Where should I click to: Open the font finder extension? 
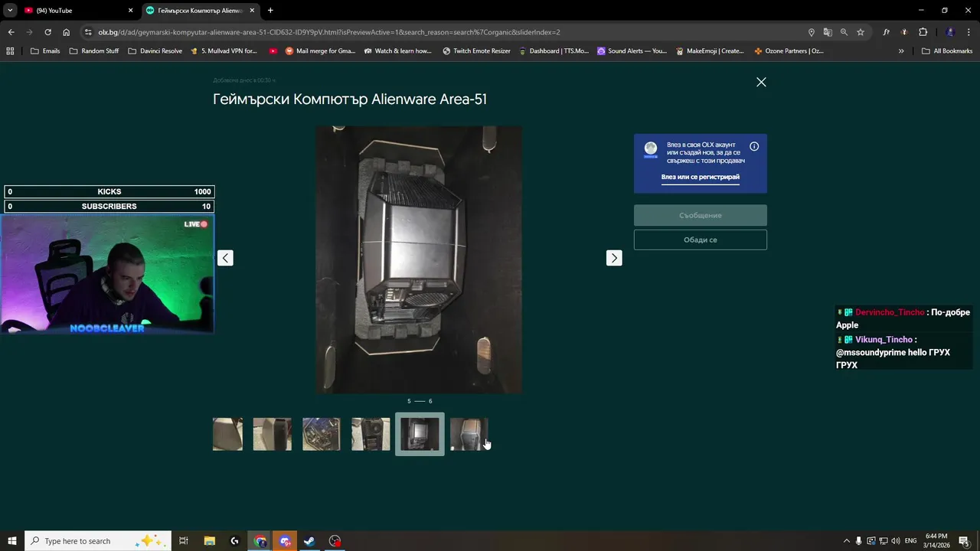[886, 32]
